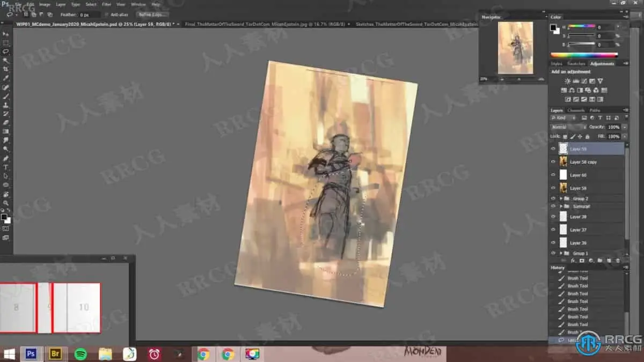644x362 pixels.
Task: Select the History Brush tool
Action: click(x=6, y=114)
